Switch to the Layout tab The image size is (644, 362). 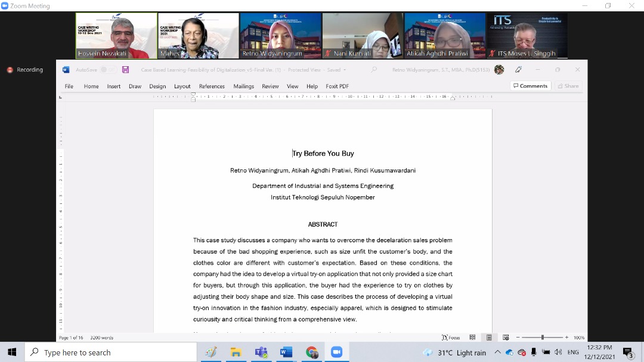point(182,86)
